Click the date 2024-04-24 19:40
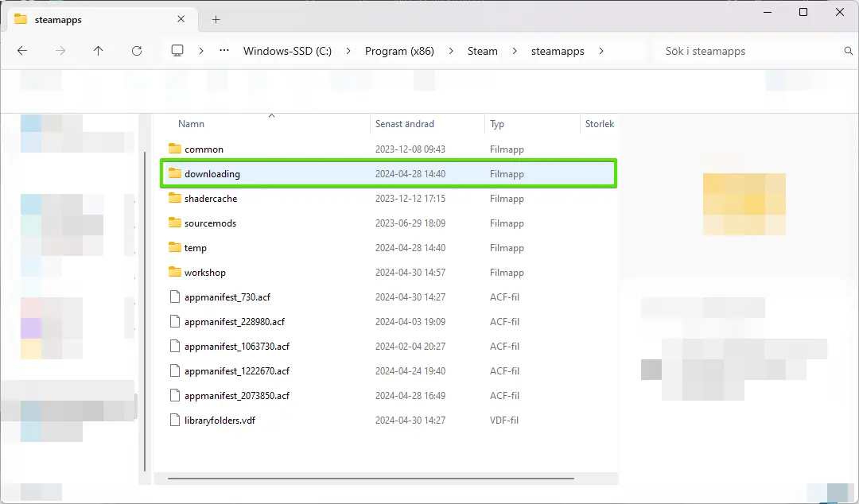Image resolution: width=859 pixels, height=504 pixels. tap(410, 371)
